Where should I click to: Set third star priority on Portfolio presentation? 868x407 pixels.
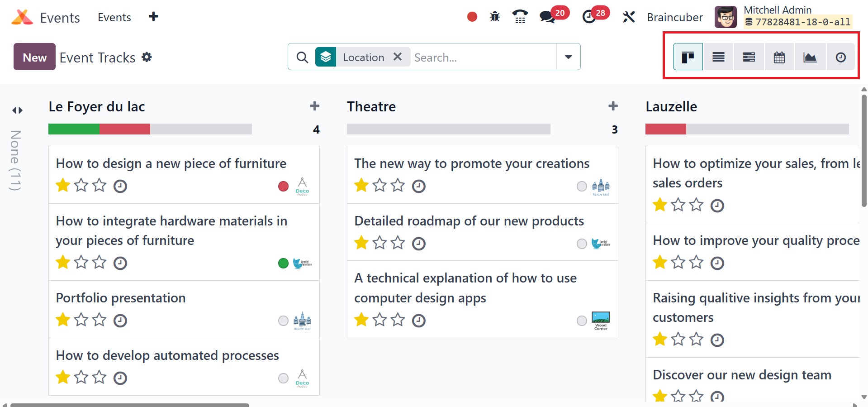click(x=99, y=320)
